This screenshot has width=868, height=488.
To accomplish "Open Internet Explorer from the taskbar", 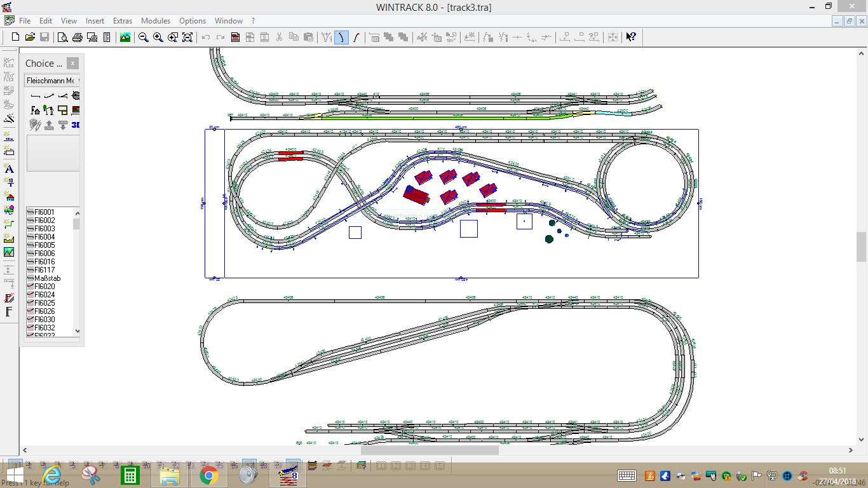I will click(x=51, y=475).
